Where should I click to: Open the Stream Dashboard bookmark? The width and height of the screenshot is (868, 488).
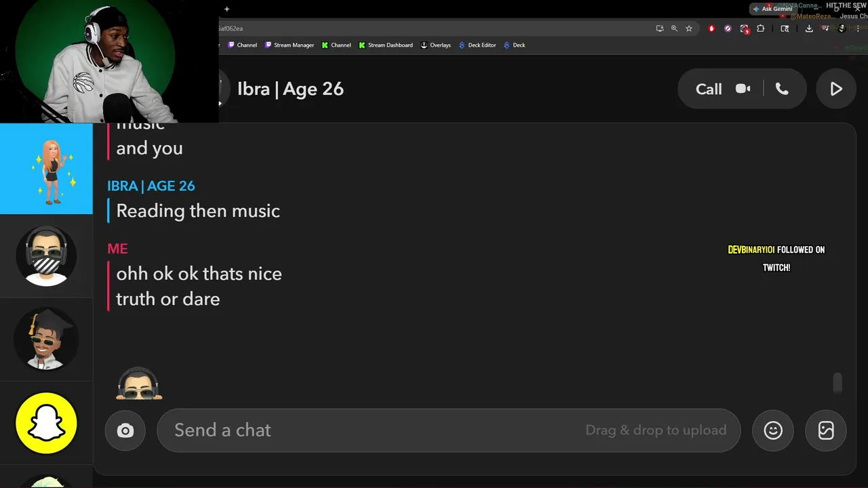pos(386,45)
